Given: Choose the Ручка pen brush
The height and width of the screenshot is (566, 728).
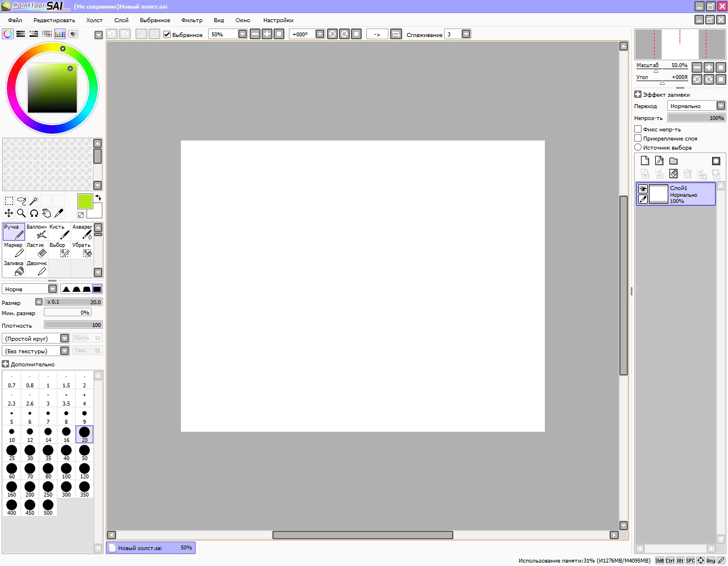Looking at the screenshot, I should coord(14,232).
